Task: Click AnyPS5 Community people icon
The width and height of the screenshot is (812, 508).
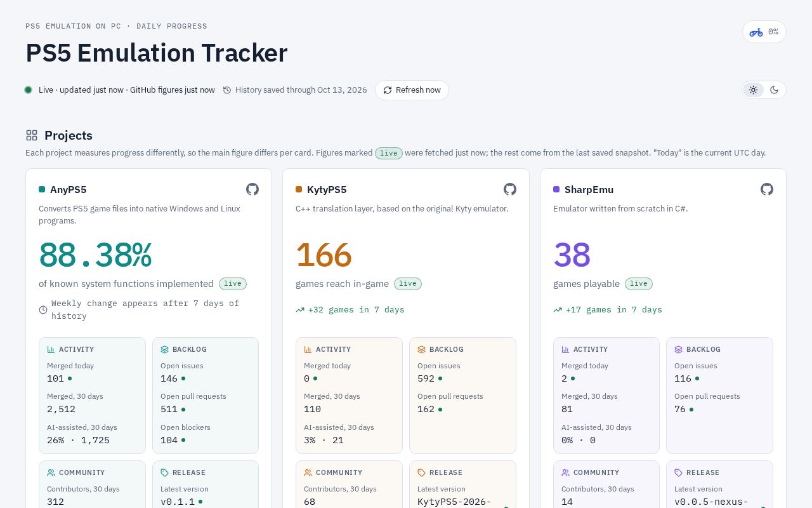Action: pyautogui.click(x=51, y=472)
